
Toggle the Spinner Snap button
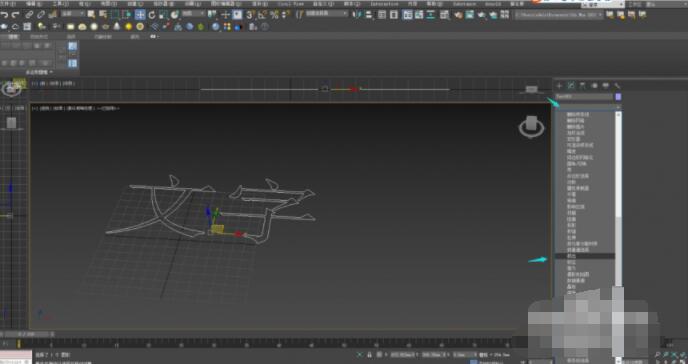pyautogui.click(x=286, y=15)
